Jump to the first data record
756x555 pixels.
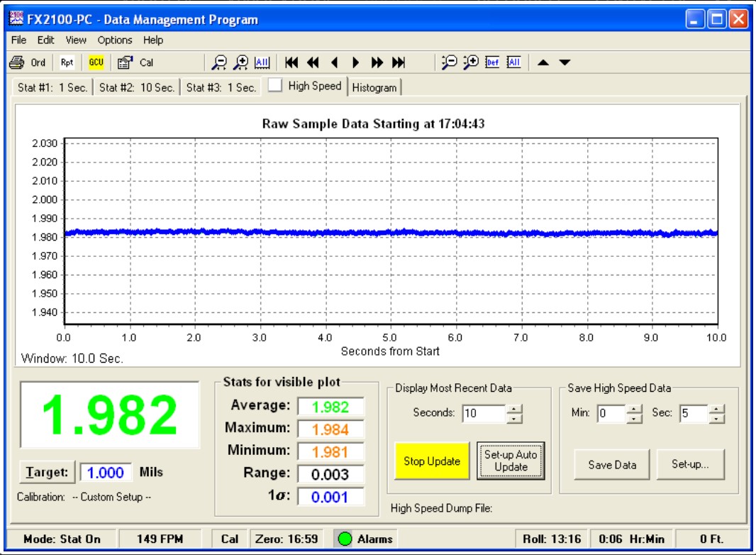click(x=291, y=62)
